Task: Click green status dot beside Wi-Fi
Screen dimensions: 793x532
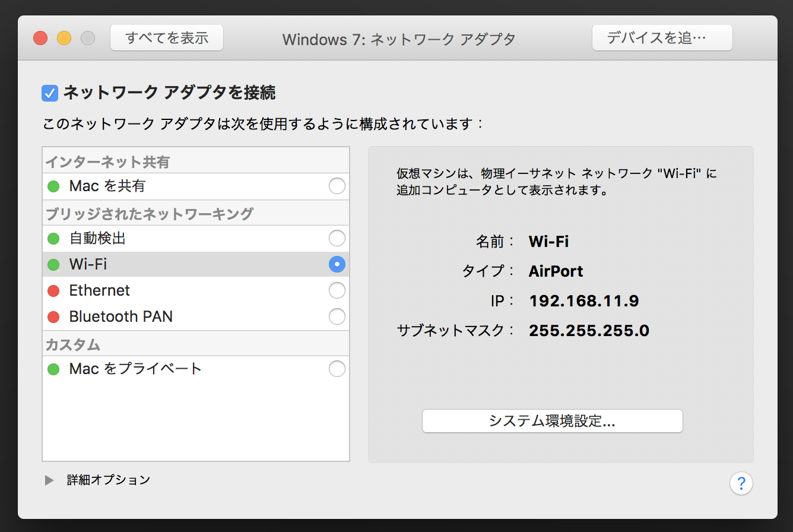Action: tap(53, 265)
